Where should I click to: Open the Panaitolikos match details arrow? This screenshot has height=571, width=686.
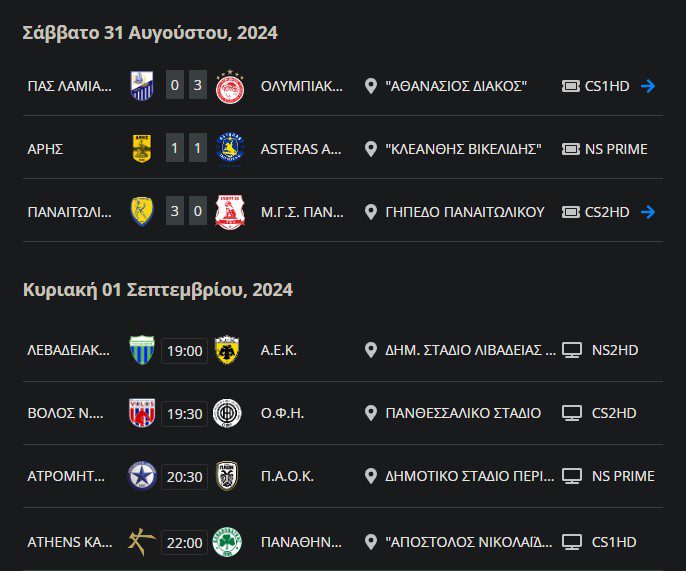pyautogui.click(x=648, y=212)
